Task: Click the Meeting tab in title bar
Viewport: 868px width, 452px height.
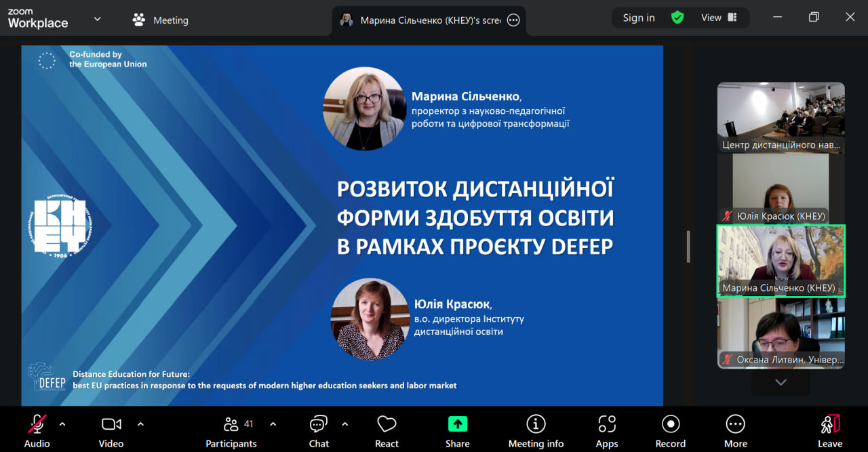Action: point(161,20)
